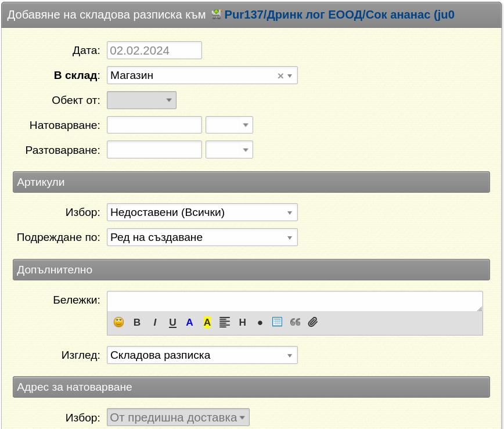Click the Подреждане по label
This screenshot has height=429, width=504.
(x=59, y=237)
